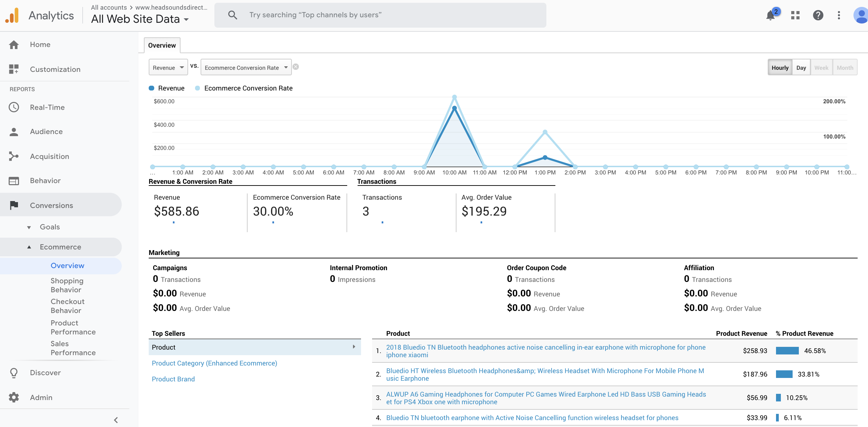Go to Home in the sidebar
The width and height of the screenshot is (868, 427).
tap(40, 45)
